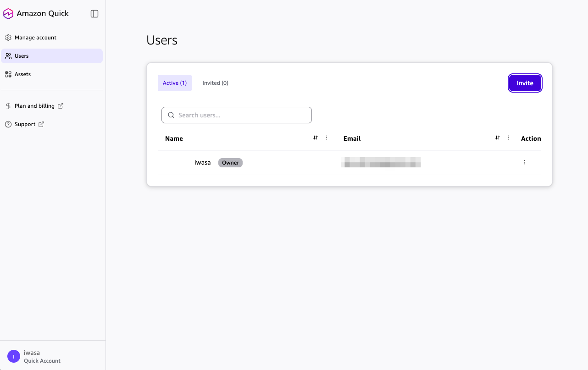Open action menu for iwasa row
Viewport: 588px width, 370px height.
tap(525, 162)
